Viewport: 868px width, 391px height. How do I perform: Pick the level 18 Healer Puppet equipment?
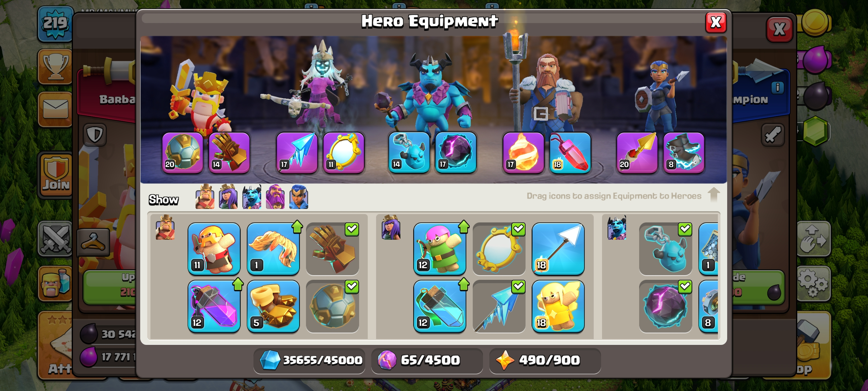coord(558,306)
